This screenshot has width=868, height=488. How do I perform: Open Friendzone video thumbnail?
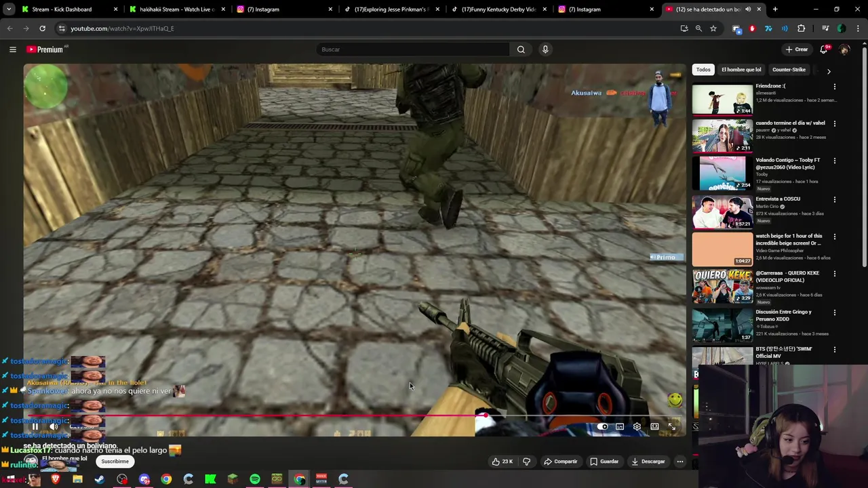point(722,100)
